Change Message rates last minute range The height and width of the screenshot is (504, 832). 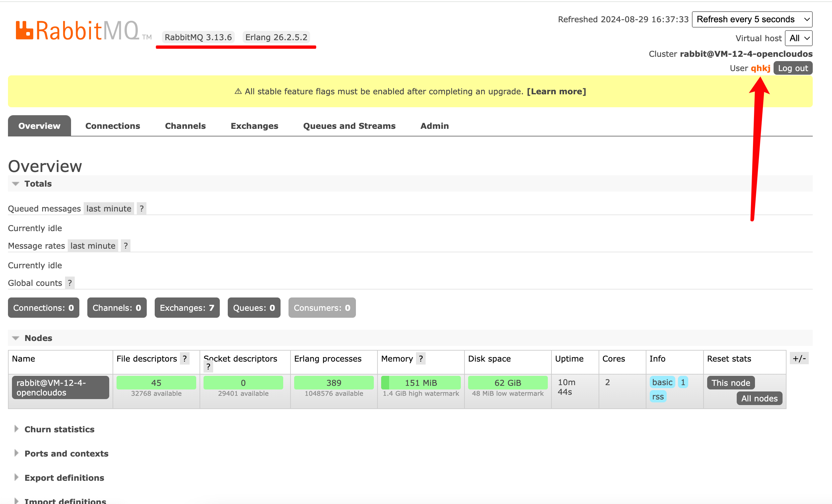point(93,246)
